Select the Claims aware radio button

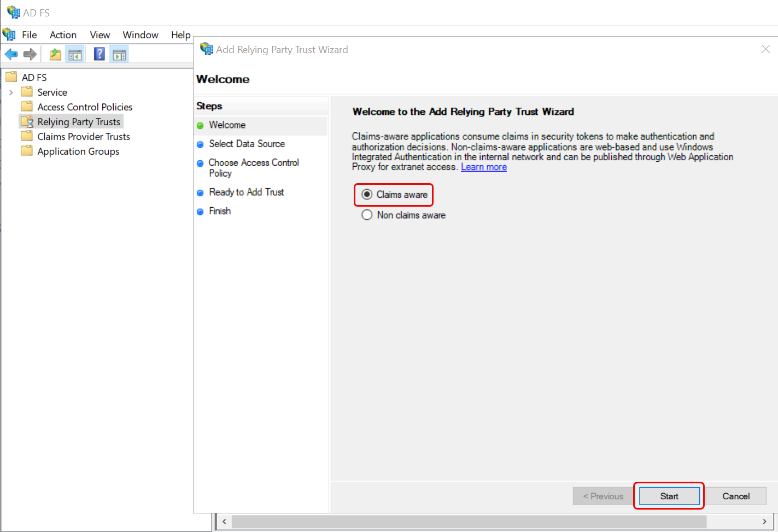(367, 195)
